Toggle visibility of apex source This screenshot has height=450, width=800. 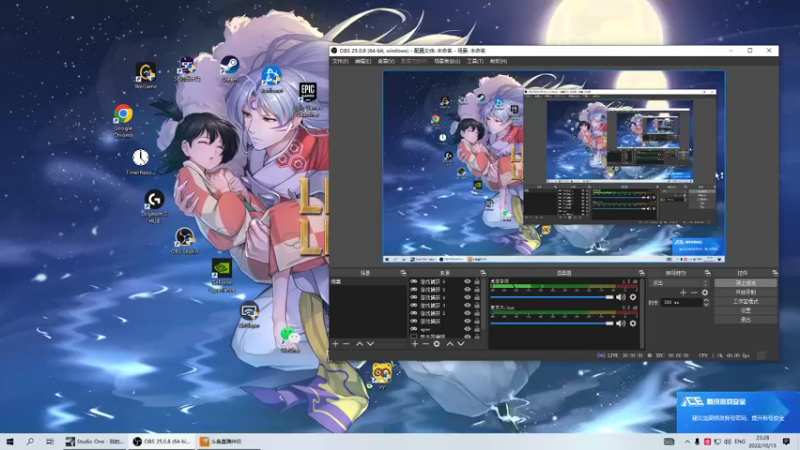[467, 329]
